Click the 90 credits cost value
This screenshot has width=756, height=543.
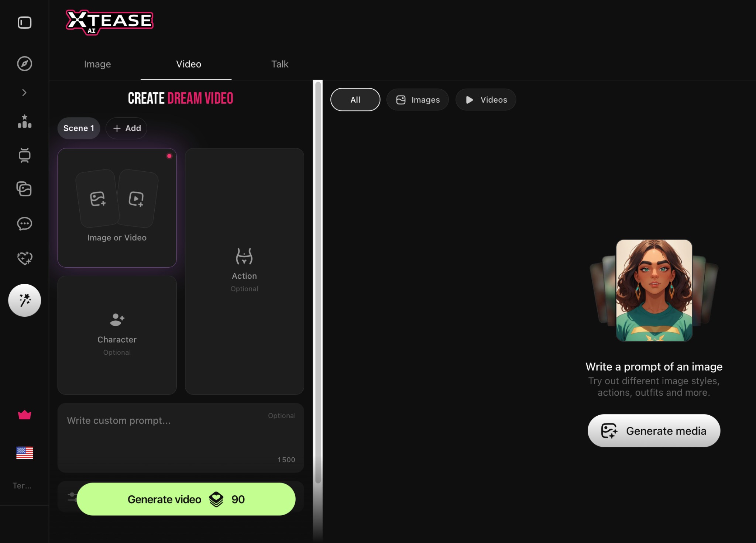click(x=238, y=499)
